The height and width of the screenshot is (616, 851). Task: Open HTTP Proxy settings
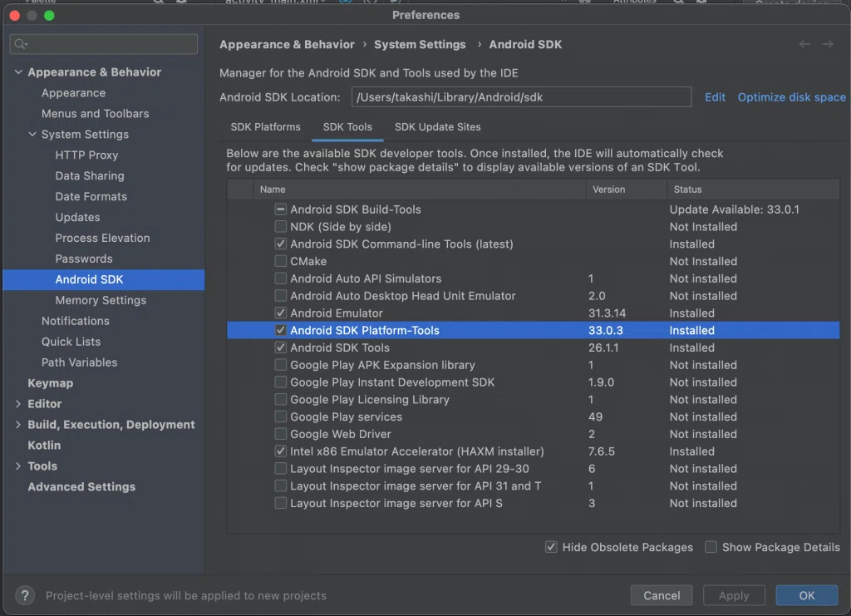click(x=86, y=155)
